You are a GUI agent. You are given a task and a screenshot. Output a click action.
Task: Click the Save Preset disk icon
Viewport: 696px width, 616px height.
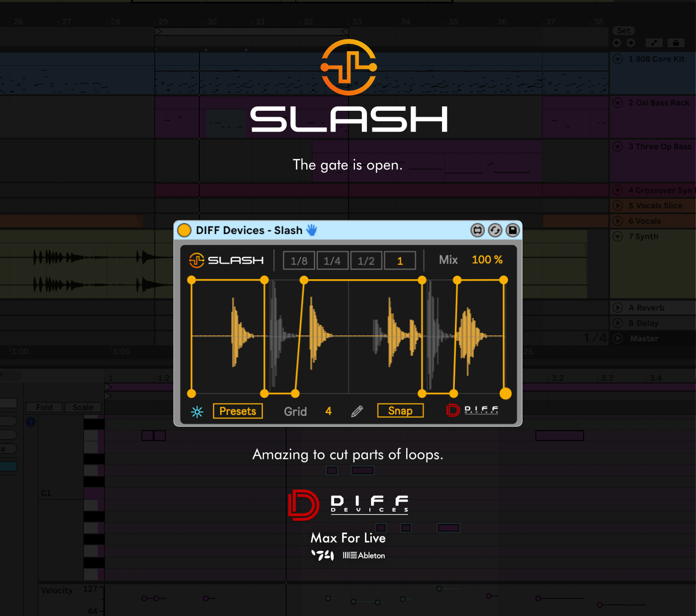(x=513, y=230)
